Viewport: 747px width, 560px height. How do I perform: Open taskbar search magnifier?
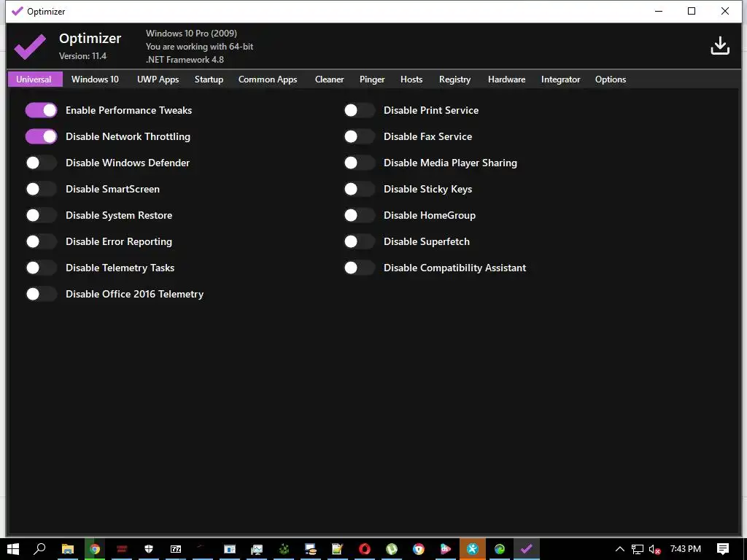(x=39, y=549)
